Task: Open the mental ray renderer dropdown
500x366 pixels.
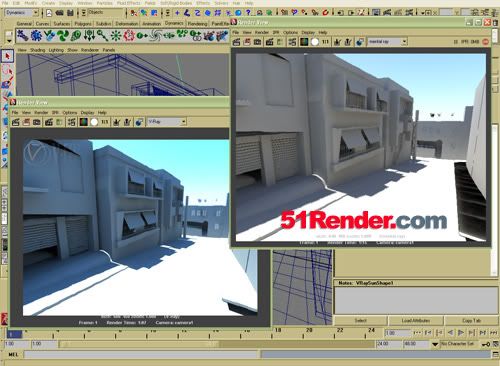Action: pos(387,42)
